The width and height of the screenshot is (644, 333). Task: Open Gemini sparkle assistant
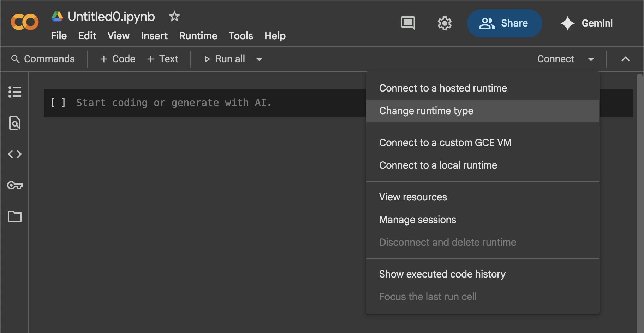586,23
